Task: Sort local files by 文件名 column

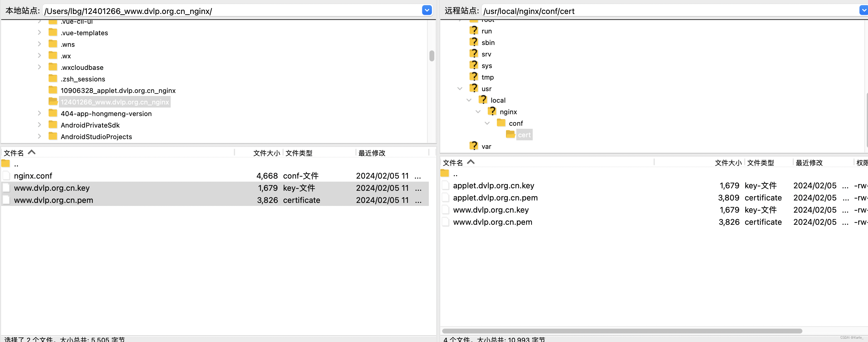Action: pyautogui.click(x=118, y=153)
